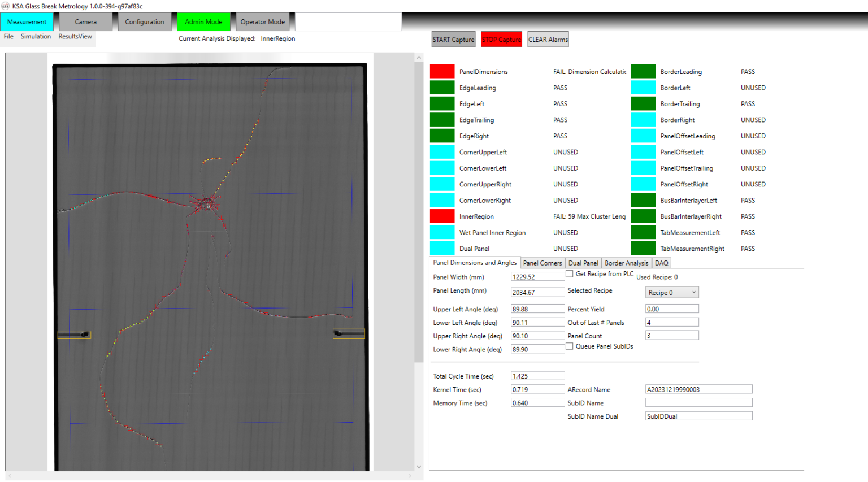Click the red PanelDimensions status indicator
This screenshot has width=868, height=482.
pyautogui.click(x=442, y=71)
